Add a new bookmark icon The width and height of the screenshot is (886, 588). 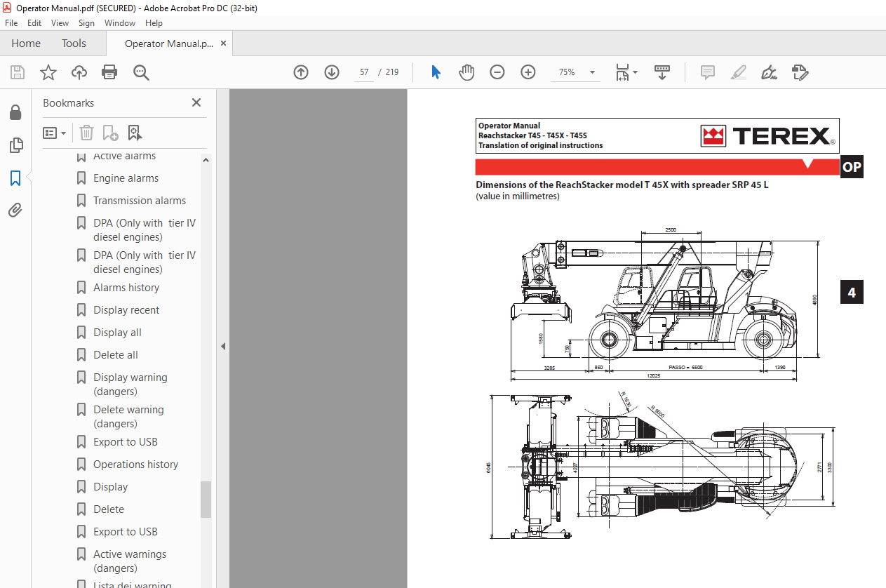[110, 133]
